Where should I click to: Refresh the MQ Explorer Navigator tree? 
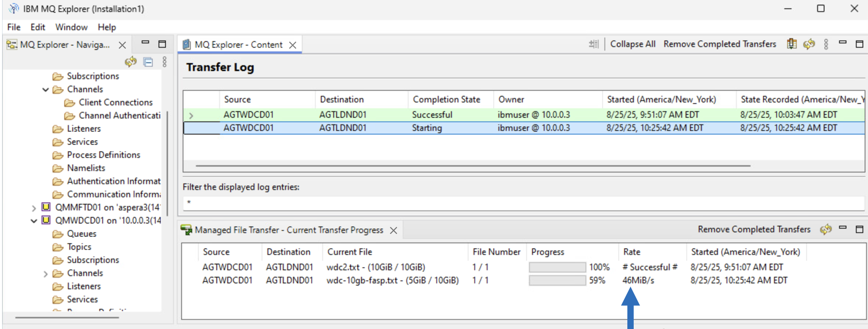(130, 62)
